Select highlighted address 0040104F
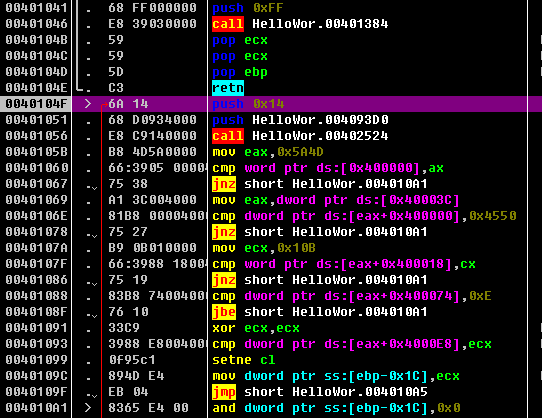This screenshot has width=542, height=418. click(36, 104)
